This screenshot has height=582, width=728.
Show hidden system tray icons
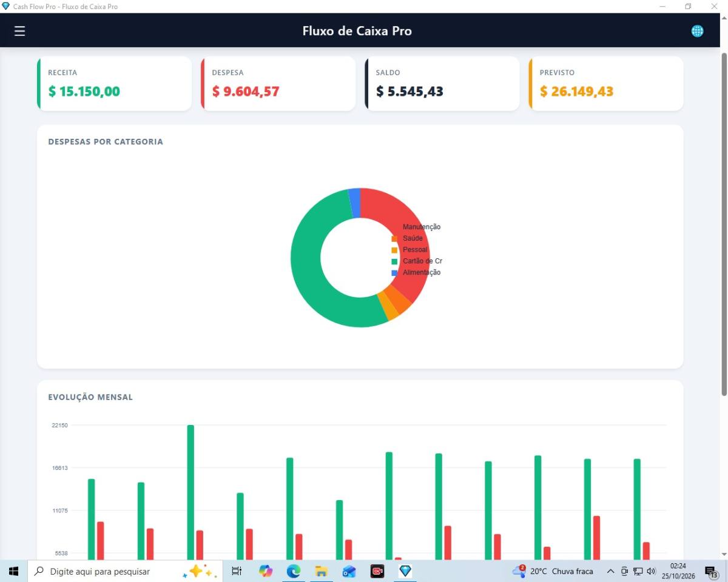pyautogui.click(x=611, y=571)
